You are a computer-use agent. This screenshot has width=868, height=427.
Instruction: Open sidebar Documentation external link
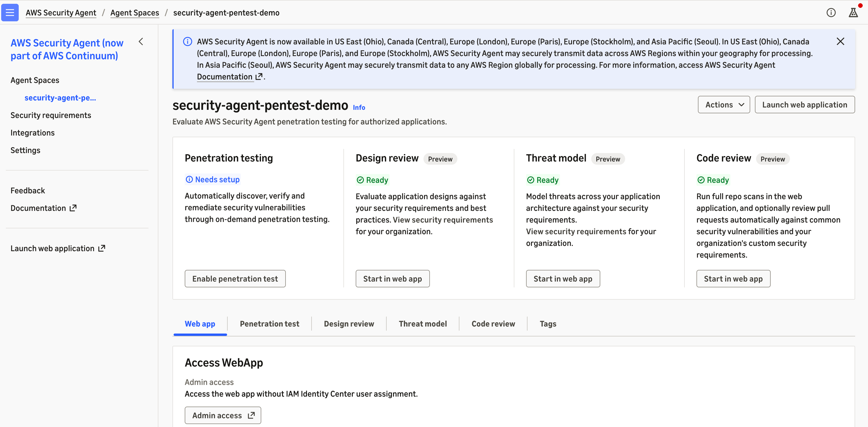[44, 208]
